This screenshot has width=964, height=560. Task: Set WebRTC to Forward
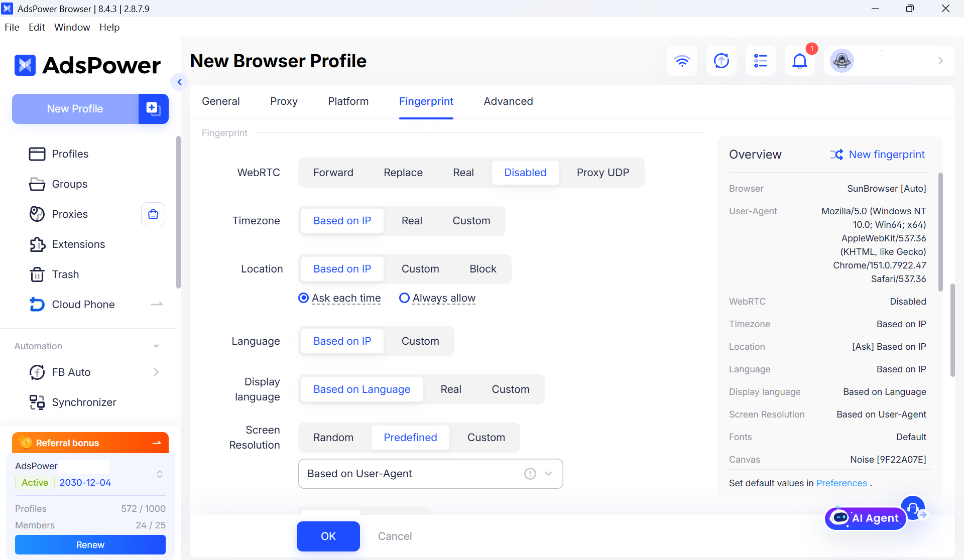tap(333, 173)
